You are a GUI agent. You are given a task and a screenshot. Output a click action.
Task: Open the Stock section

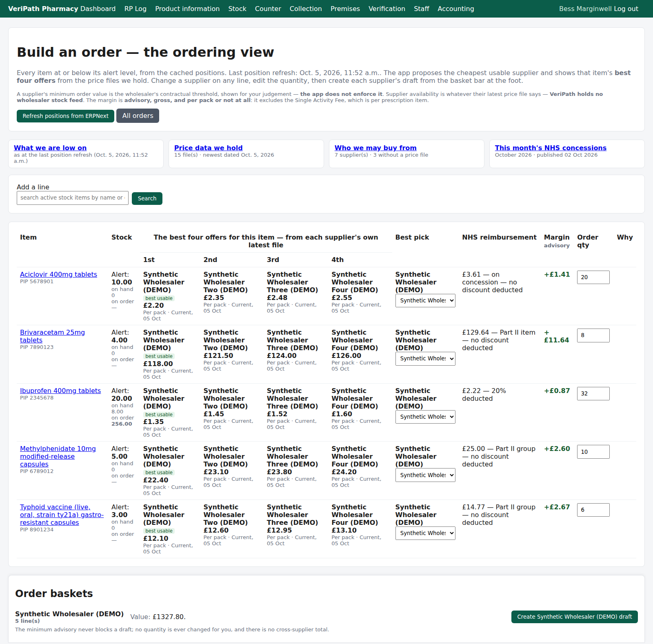tap(237, 9)
